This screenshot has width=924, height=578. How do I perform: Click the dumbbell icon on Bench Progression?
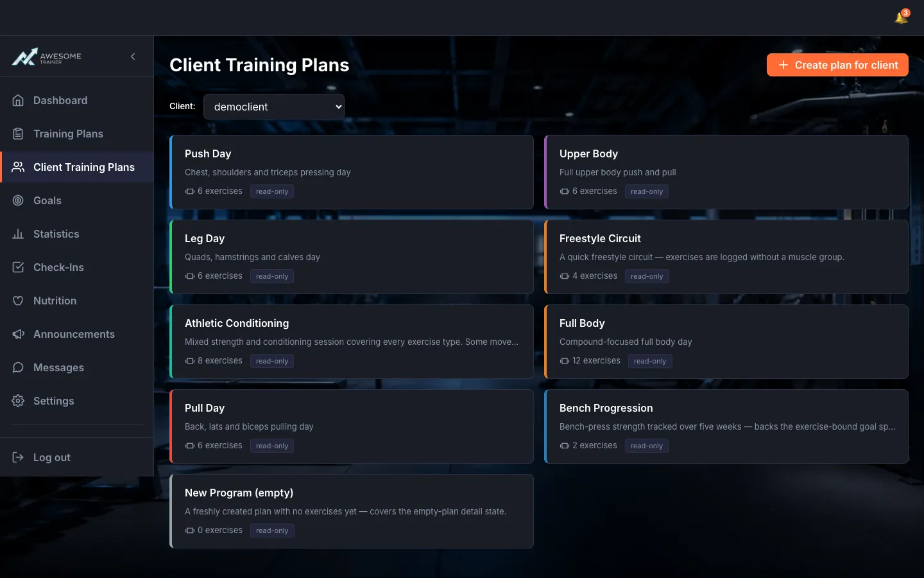[x=565, y=446]
